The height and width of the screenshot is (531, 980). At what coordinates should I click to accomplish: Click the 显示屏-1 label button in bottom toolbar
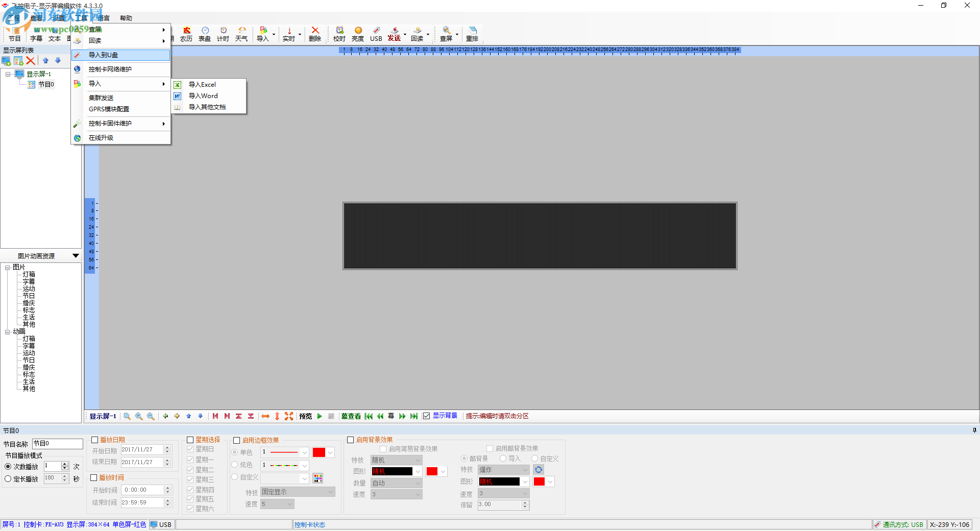tap(103, 416)
